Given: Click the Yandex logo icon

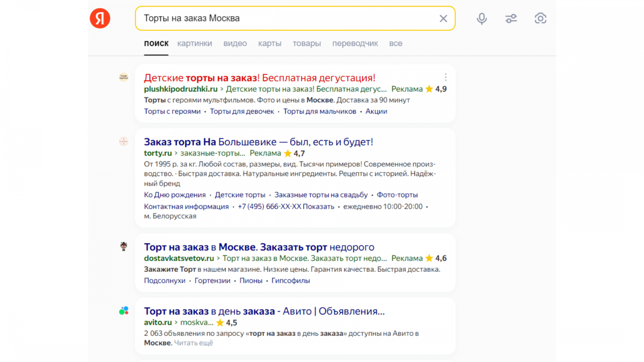Looking at the screenshot, I should [x=100, y=19].
